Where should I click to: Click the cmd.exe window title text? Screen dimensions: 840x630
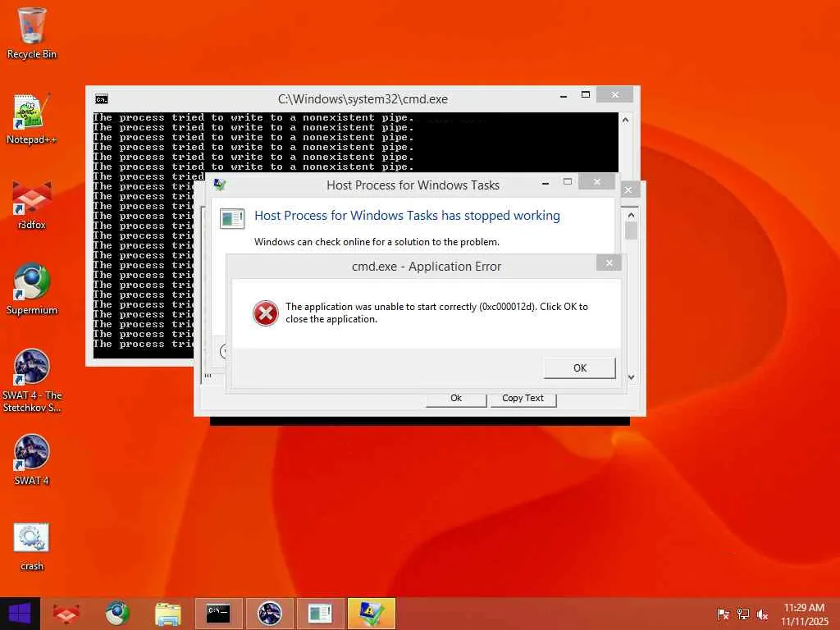point(363,99)
